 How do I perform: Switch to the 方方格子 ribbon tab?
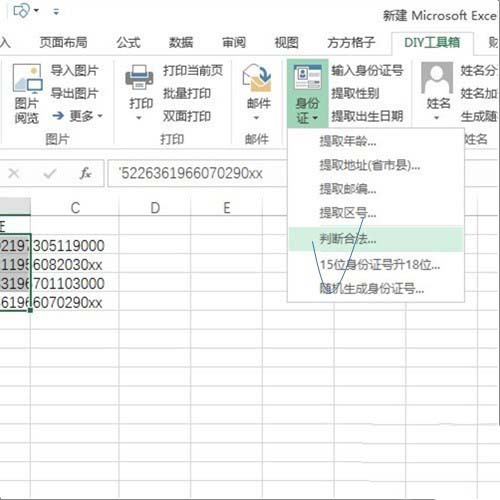point(351,43)
